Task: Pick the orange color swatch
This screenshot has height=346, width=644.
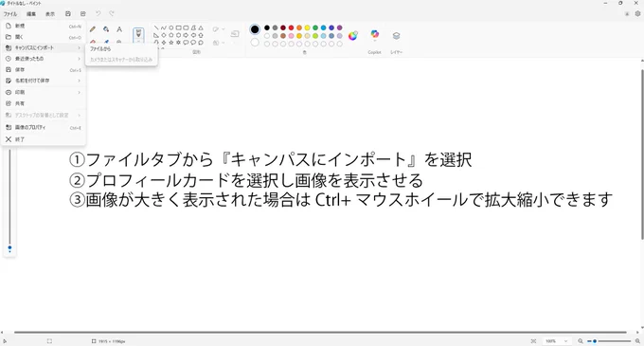Action: click(299, 27)
